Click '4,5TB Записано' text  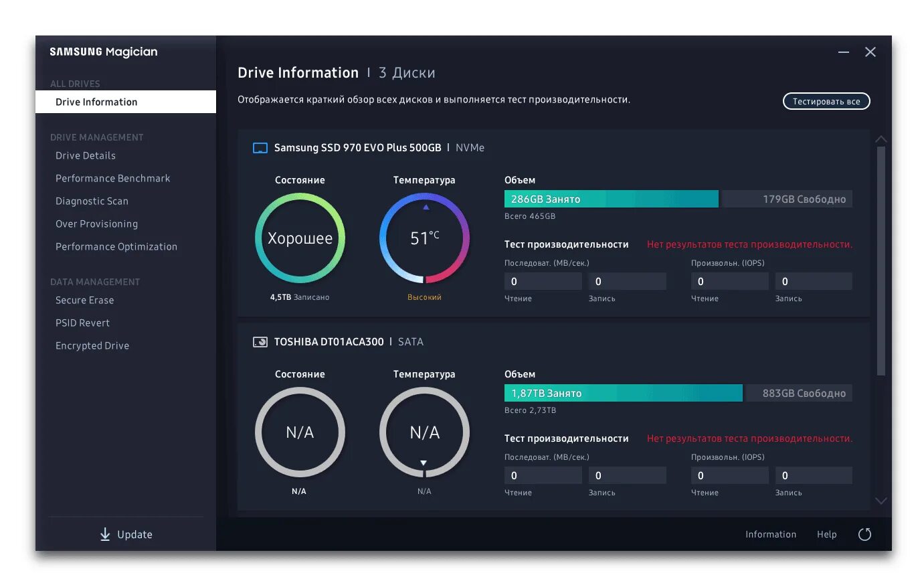pos(300,297)
